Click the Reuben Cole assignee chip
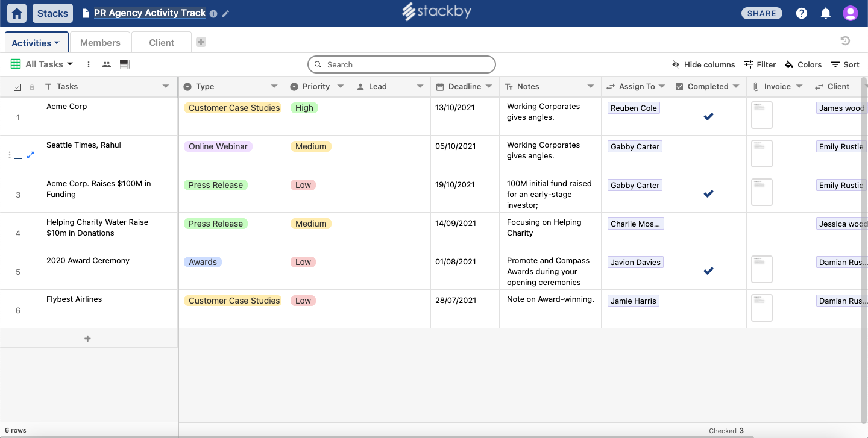 (634, 108)
